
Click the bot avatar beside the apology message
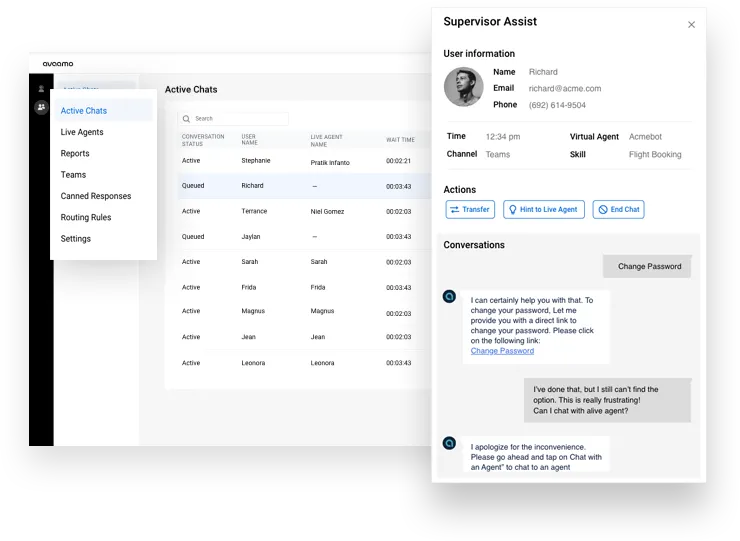coord(450,443)
